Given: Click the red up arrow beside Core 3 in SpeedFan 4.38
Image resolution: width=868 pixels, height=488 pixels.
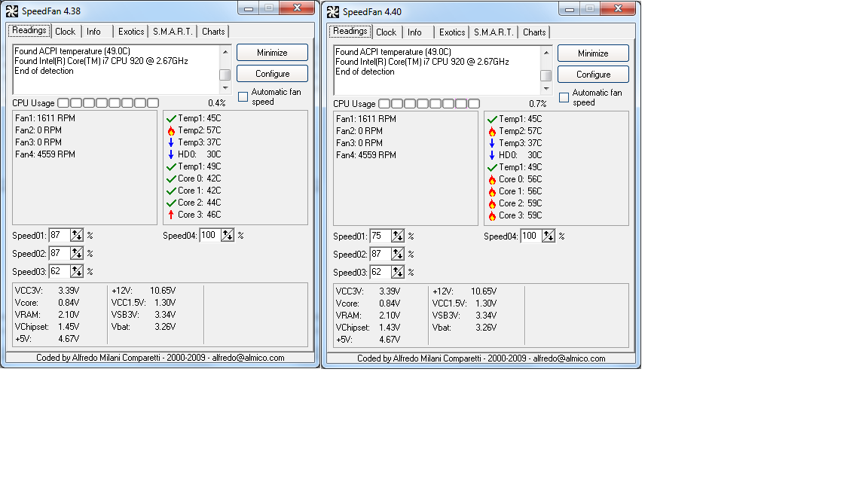Looking at the screenshot, I should (x=171, y=215).
